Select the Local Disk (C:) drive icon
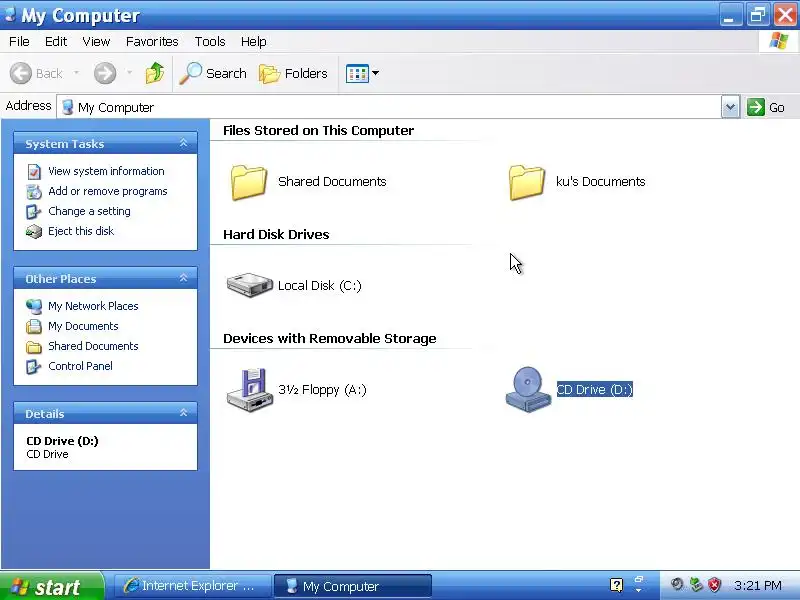Screen dimensions: 800x600 point(249,285)
